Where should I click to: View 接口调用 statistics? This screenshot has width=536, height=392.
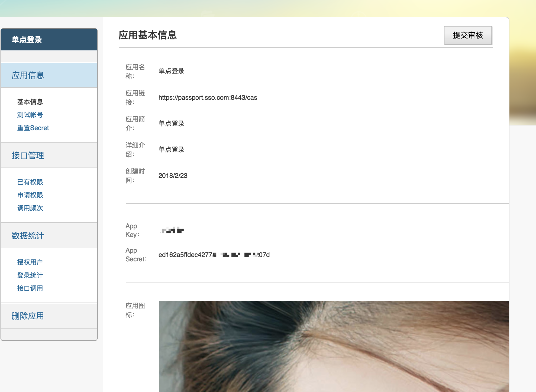tap(30, 288)
